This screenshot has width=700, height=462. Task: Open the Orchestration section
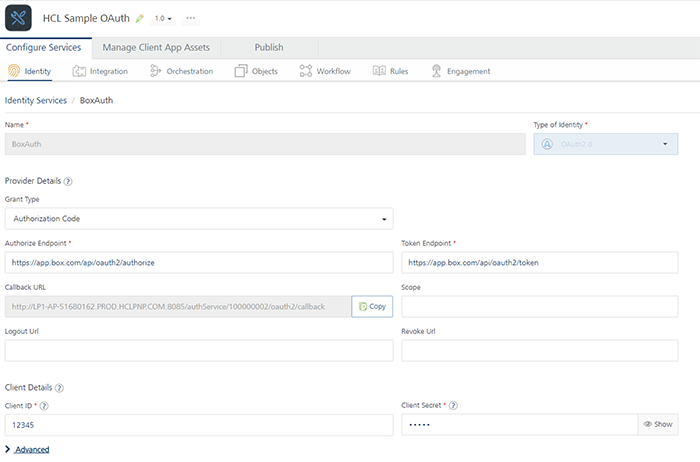point(181,72)
